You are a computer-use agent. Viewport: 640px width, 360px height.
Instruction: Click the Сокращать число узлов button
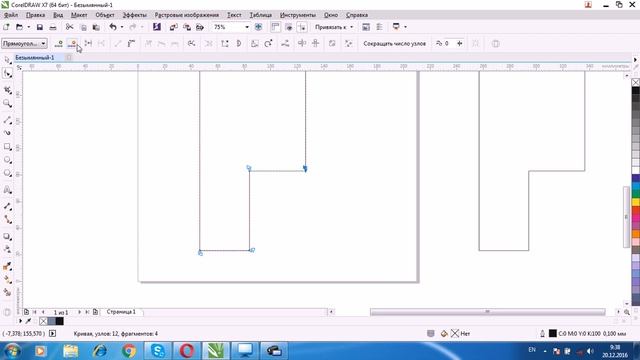click(x=394, y=43)
